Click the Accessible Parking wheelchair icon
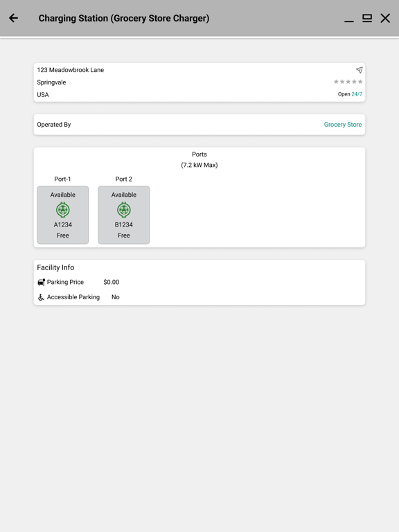The image size is (399, 532). [x=41, y=297]
